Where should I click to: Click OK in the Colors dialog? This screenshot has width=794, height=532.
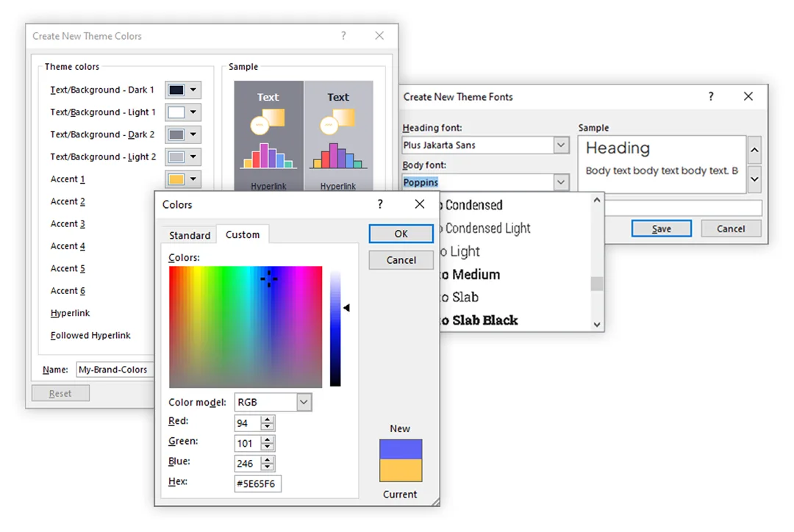[x=401, y=234]
